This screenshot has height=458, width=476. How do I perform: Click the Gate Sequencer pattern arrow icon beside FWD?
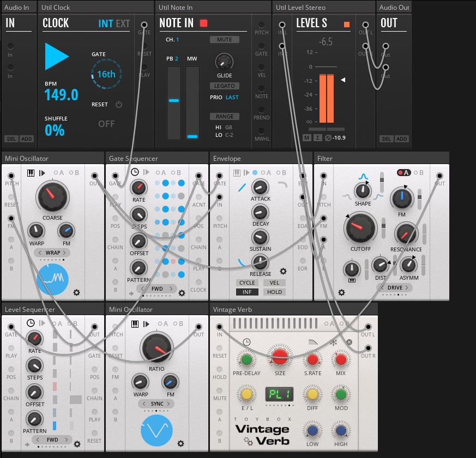(131, 293)
